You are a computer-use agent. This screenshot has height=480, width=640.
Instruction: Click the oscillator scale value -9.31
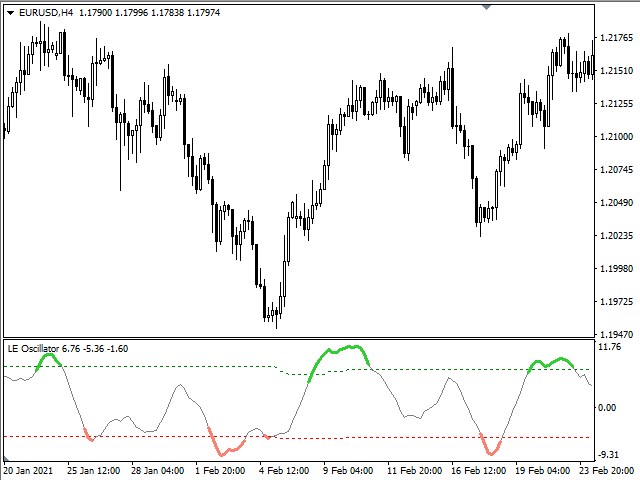[x=609, y=455]
